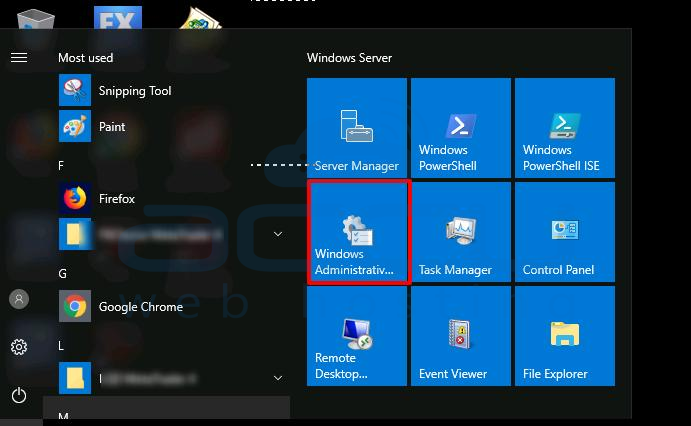Click the Windows Server group title
Viewport: 691px width, 426px height.
[349, 58]
